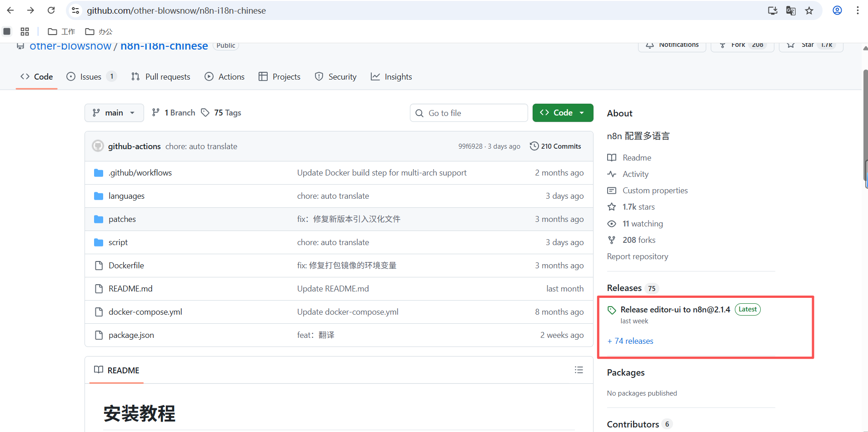Open the Issues tab
Viewport: 868px width, 432px height.
pyautogui.click(x=91, y=77)
